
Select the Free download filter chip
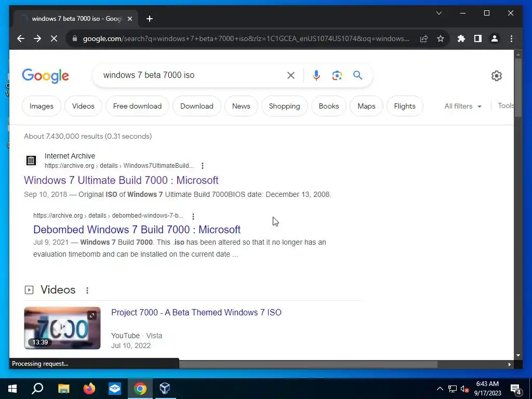pyautogui.click(x=137, y=106)
